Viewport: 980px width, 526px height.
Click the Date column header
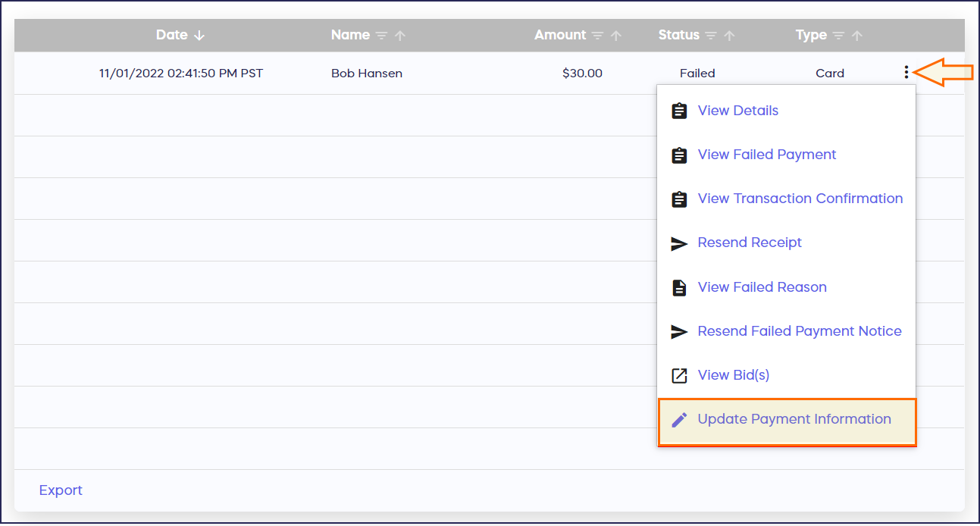point(171,35)
